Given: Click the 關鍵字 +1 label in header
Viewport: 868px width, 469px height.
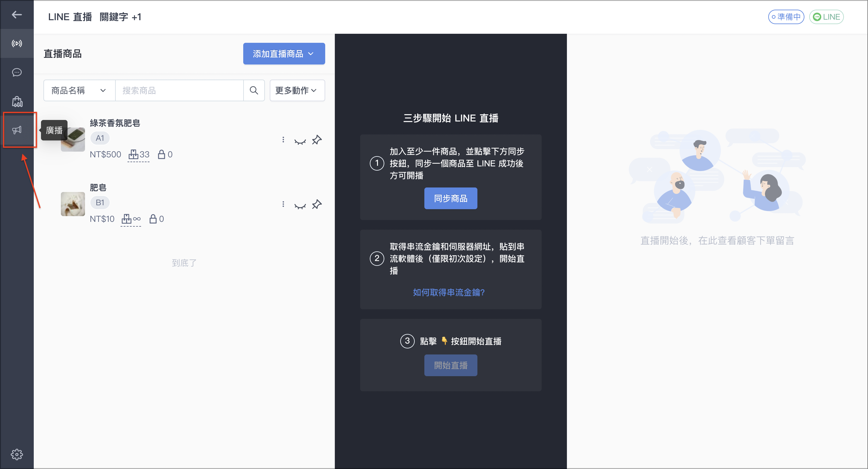Looking at the screenshot, I should (120, 17).
